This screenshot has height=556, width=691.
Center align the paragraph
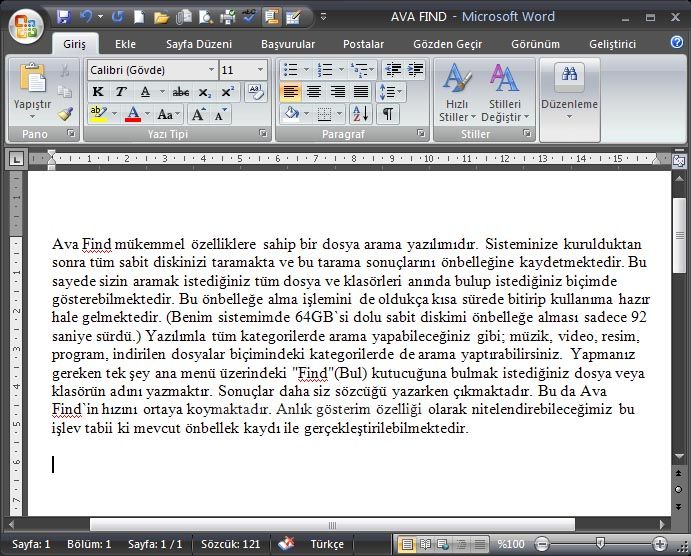pos(314,92)
